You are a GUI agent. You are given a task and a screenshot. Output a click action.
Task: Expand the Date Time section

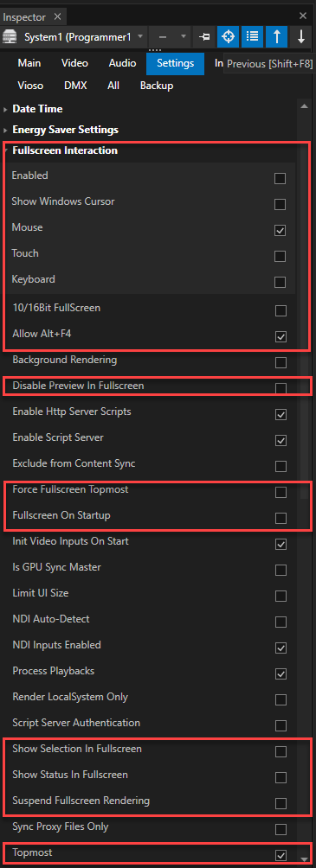(x=37, y=109)
